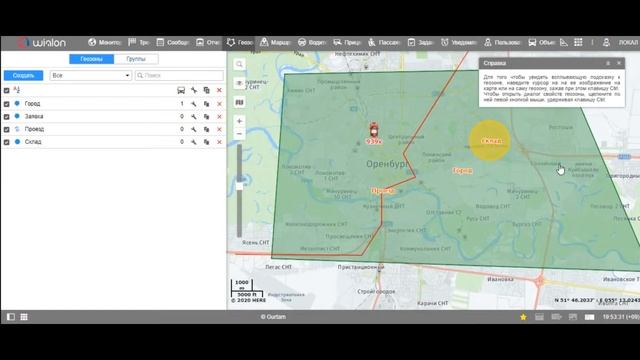Edit properties of Заправка geofence
Image resolution: width=640 pixels, height=360 pixels.
coord(193,117)
